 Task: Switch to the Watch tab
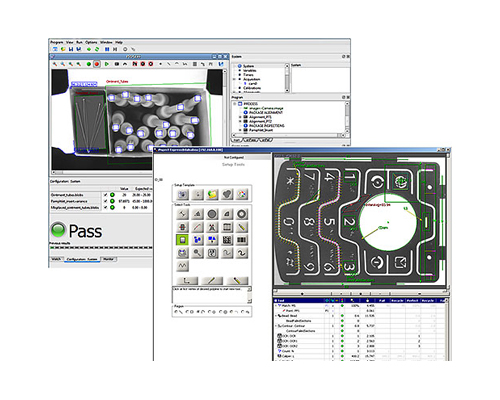point(56,259)
